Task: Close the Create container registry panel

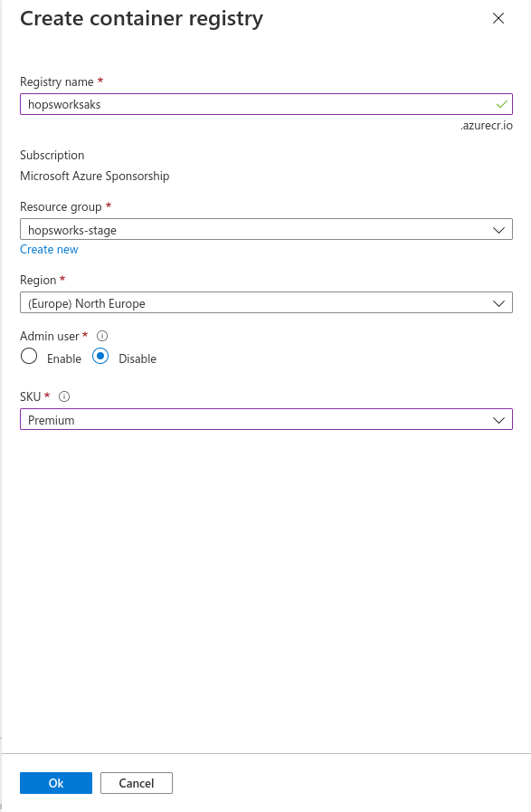Action: coord(498,18)
